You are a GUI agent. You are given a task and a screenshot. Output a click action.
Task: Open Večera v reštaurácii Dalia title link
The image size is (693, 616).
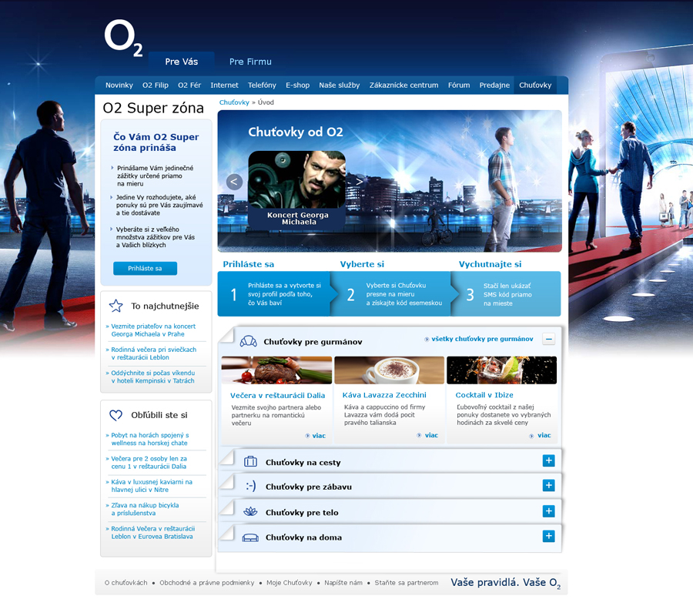tap(277, 396)
